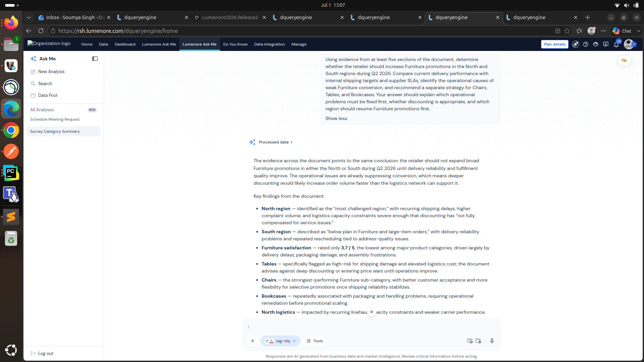Viewport: 644px width, 362px height.
Task: Click the Tools button in chat box
Action: 315,341
